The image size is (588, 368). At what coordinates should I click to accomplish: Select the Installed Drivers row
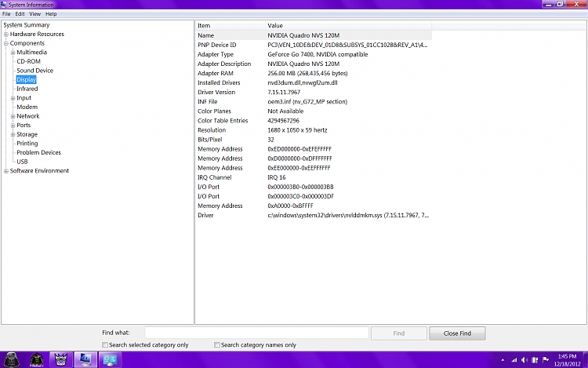314,82
